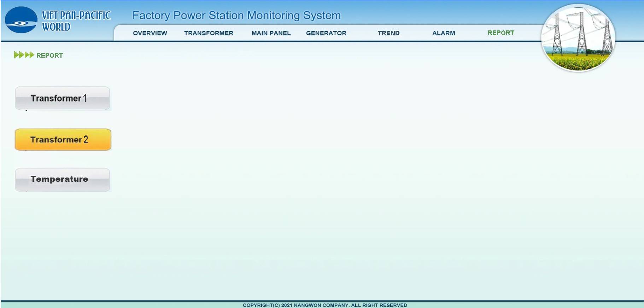
Task: View the TREND tab
Action: (388, 33)
